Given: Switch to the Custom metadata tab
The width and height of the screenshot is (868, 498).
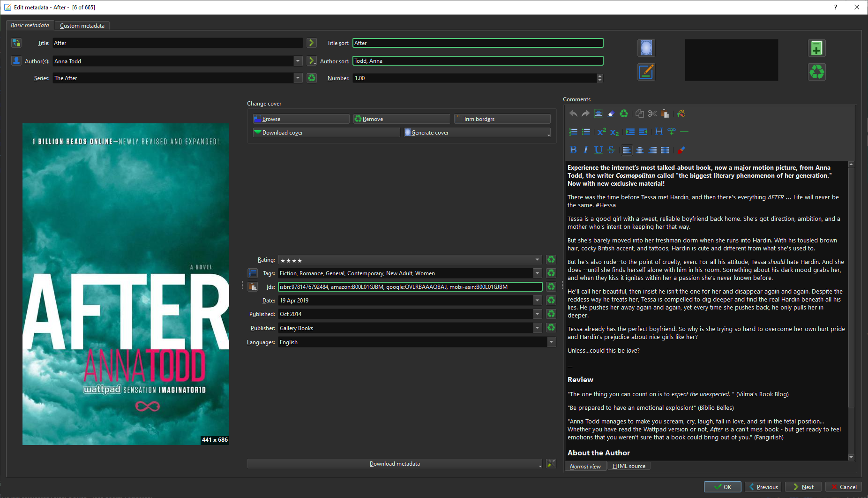Looking at the screenshot, I should click(82, 26).
